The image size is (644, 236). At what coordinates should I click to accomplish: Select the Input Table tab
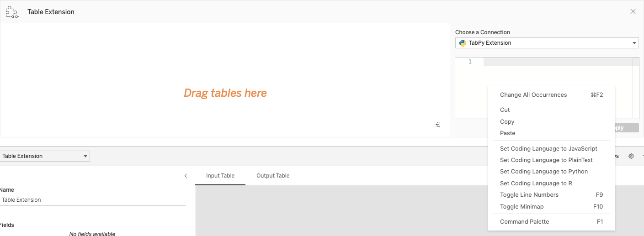(220, 176)
